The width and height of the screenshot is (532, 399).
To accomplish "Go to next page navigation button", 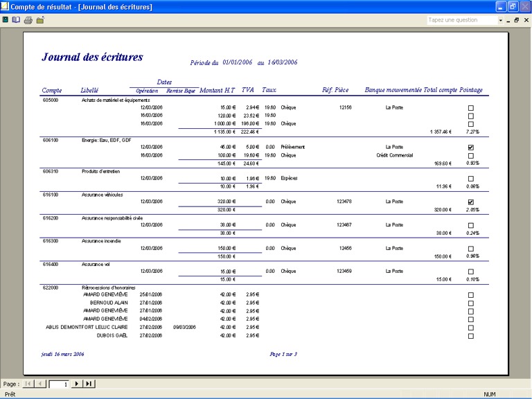I will [77, 384].
